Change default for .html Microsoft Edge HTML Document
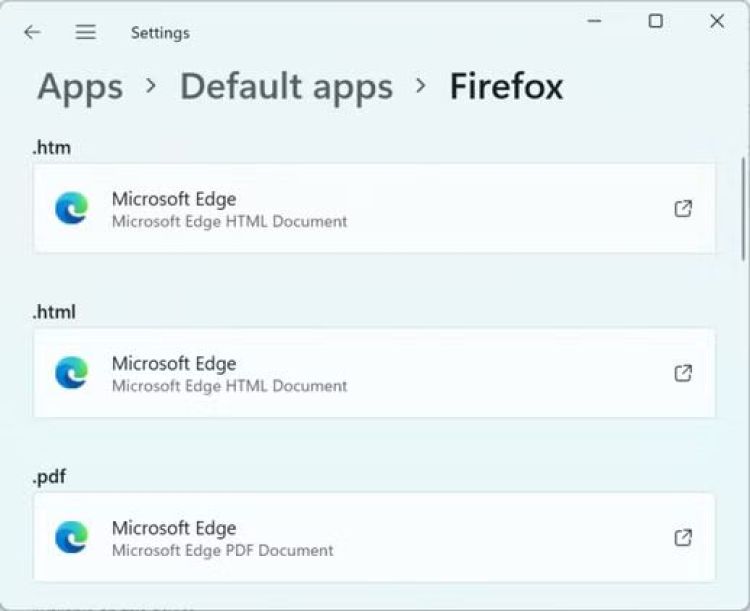Image resolution: width=750 pixels, height=611 pixels. click(x=374, y=373)
